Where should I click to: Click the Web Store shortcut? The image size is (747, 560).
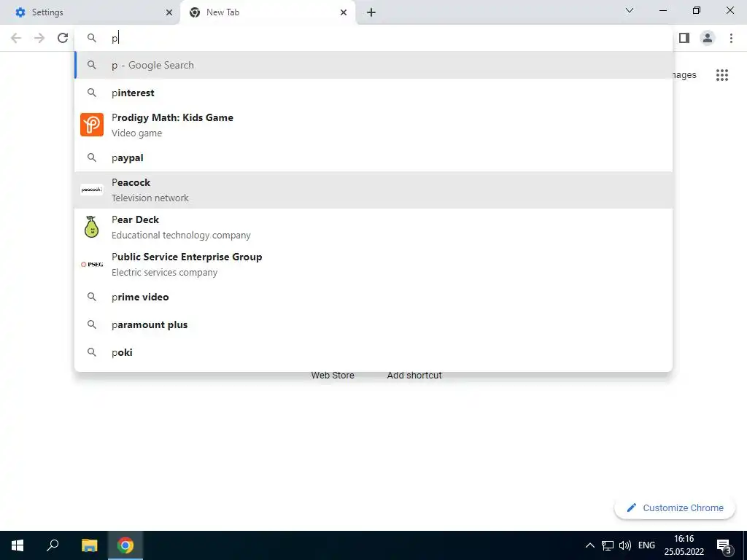click(x=333, y=376)
